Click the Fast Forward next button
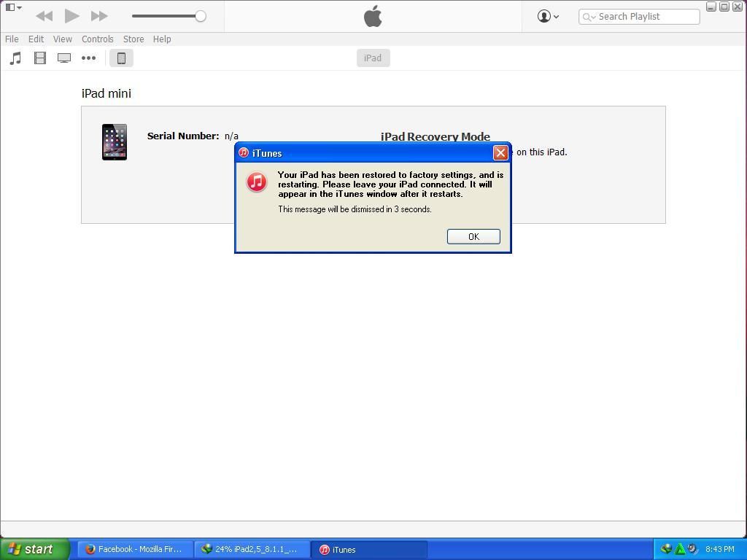 tap(99, 16)
